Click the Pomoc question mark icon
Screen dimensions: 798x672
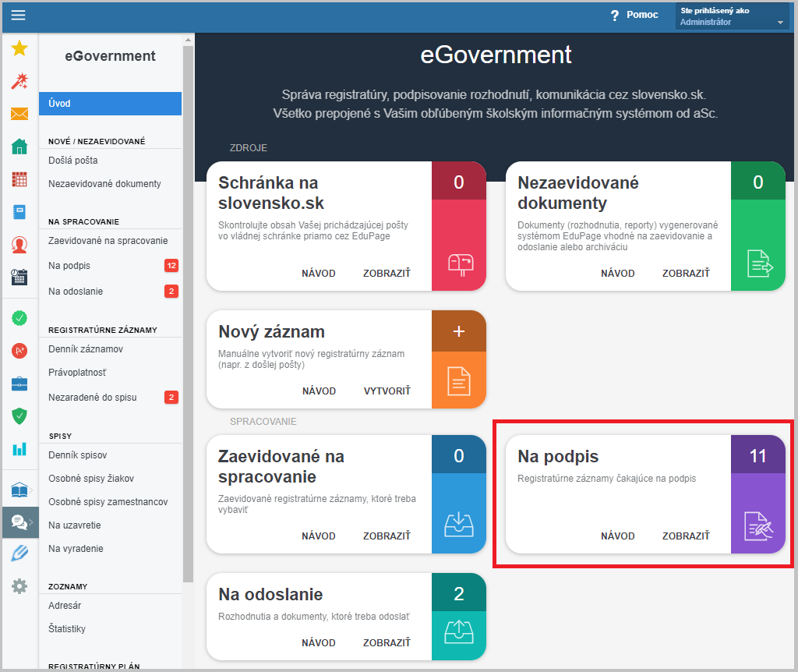tap(615, 16)
